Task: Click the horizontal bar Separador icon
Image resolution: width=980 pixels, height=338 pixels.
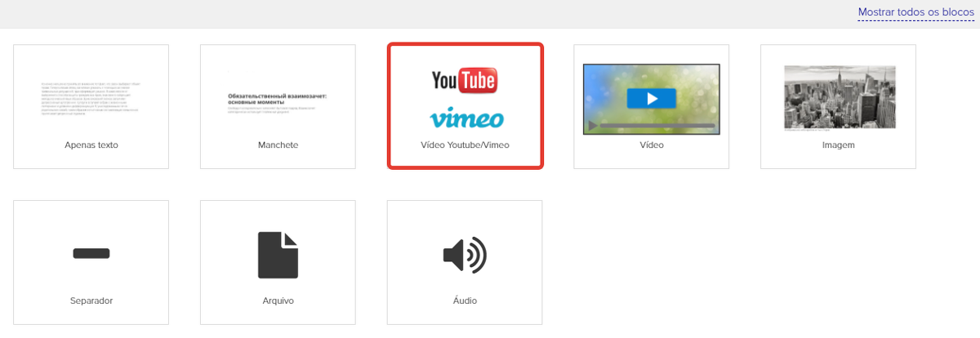Action: click(91, 253)
